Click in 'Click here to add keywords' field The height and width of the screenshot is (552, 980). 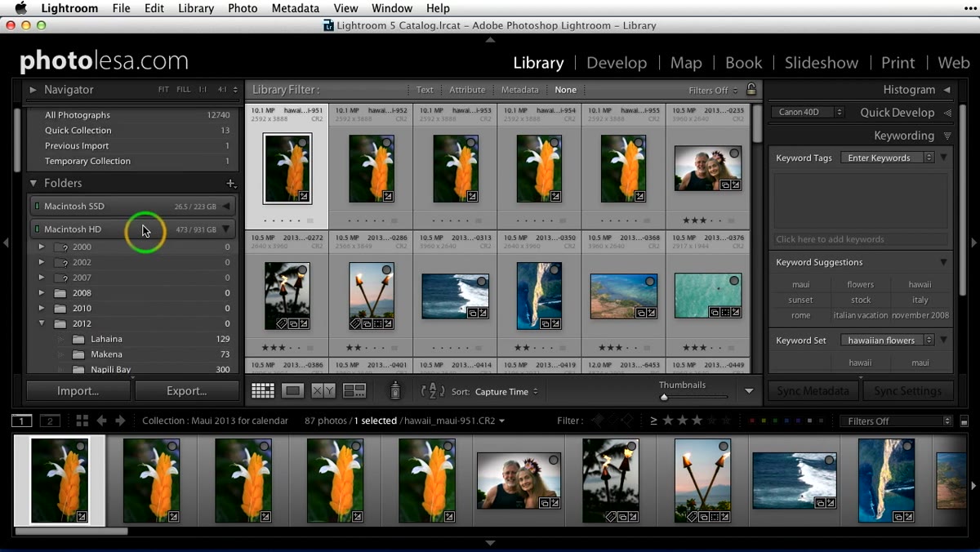[861, 239]
